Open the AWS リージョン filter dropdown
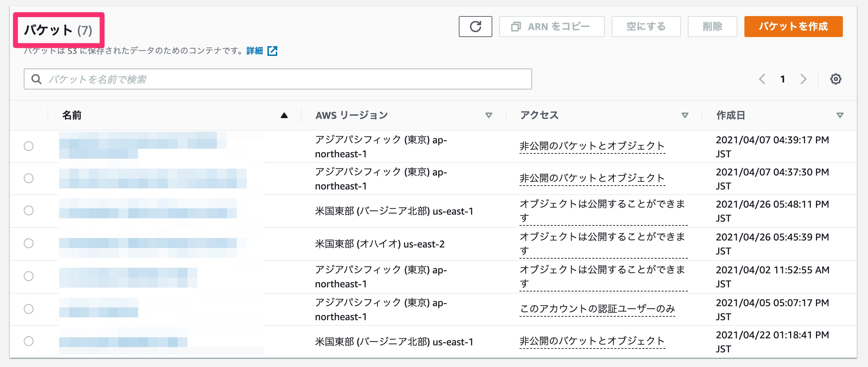Screen dimensions: 868x367 pyautogui.click(x=489, y=115)
